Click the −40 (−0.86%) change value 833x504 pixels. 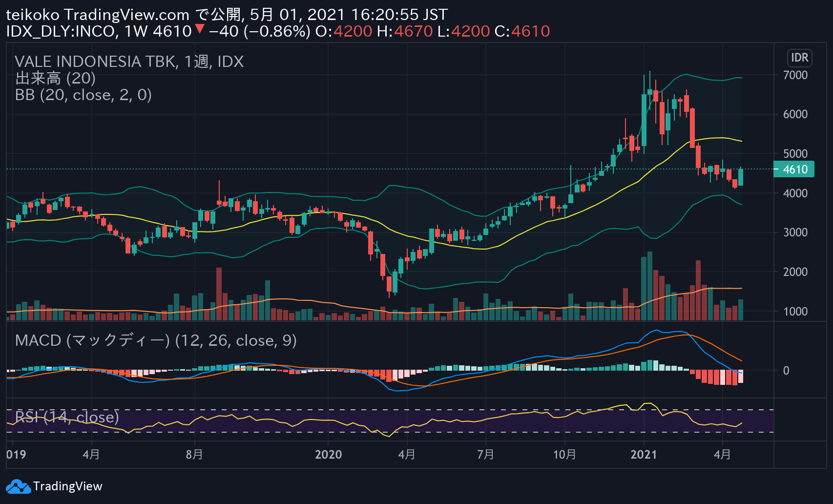(259, 31)
